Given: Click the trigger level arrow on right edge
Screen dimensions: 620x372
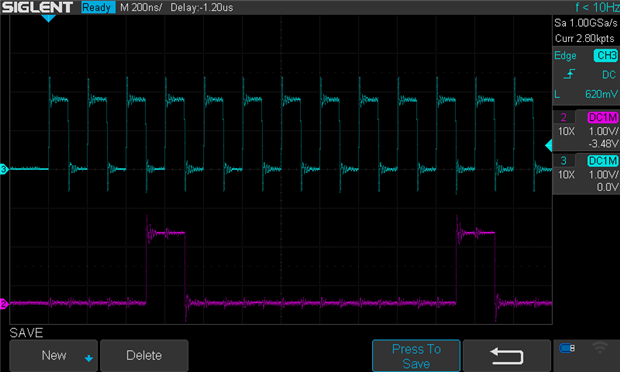Looking at the screenshot, I should click(548, 145).
